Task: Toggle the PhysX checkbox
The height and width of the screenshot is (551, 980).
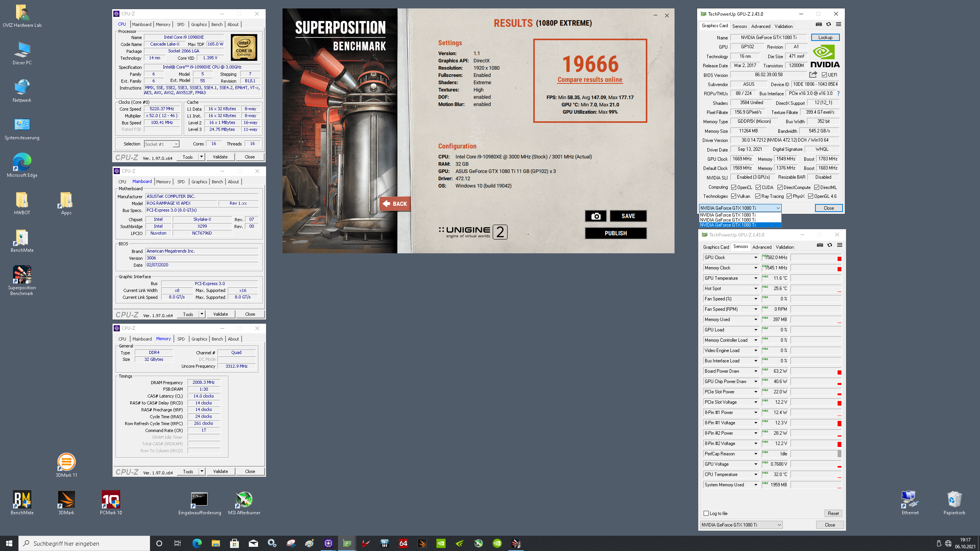Action: [789, 196]
